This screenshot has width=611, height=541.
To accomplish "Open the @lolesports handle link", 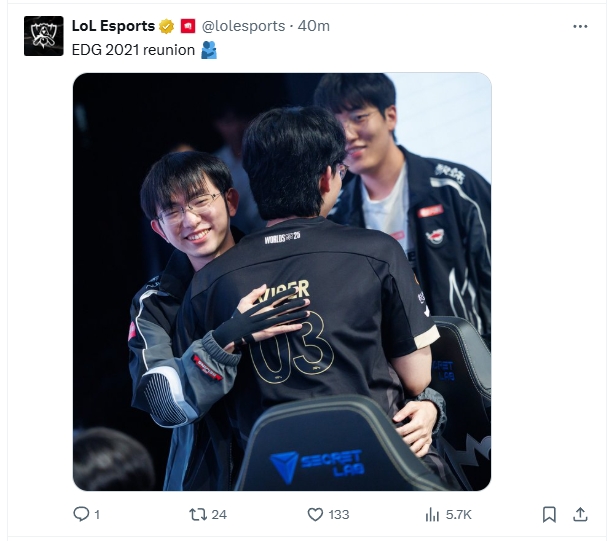I will coord(244,26).
